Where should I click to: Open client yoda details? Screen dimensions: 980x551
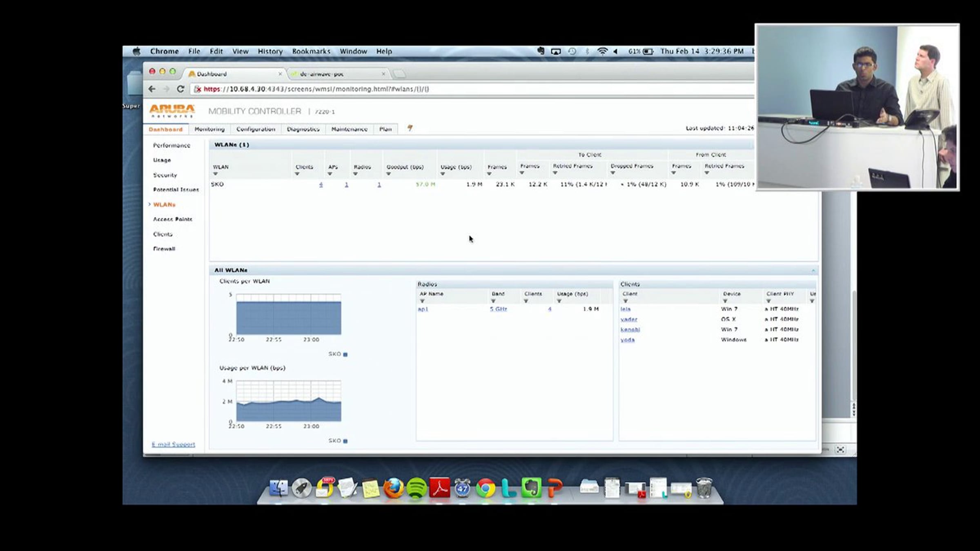628,340
